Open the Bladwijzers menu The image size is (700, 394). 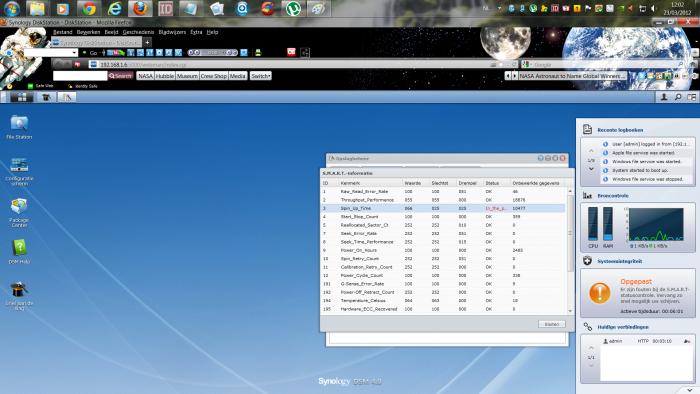[172, 32]
